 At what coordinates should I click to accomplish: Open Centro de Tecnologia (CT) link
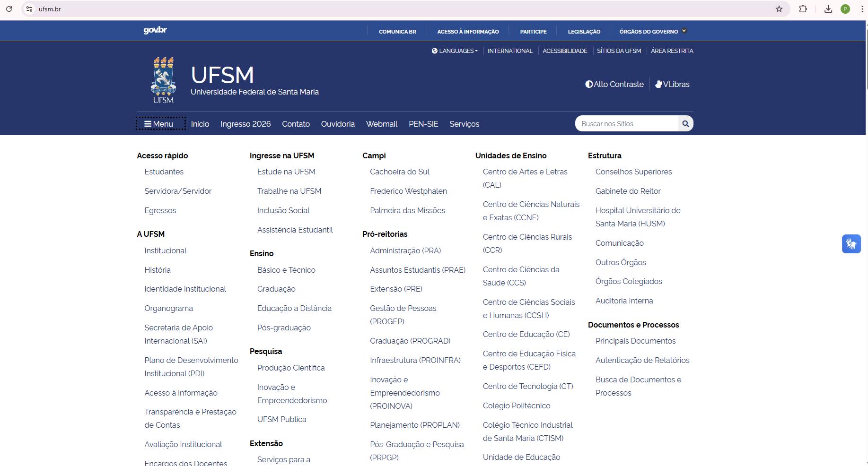(528, 386)
